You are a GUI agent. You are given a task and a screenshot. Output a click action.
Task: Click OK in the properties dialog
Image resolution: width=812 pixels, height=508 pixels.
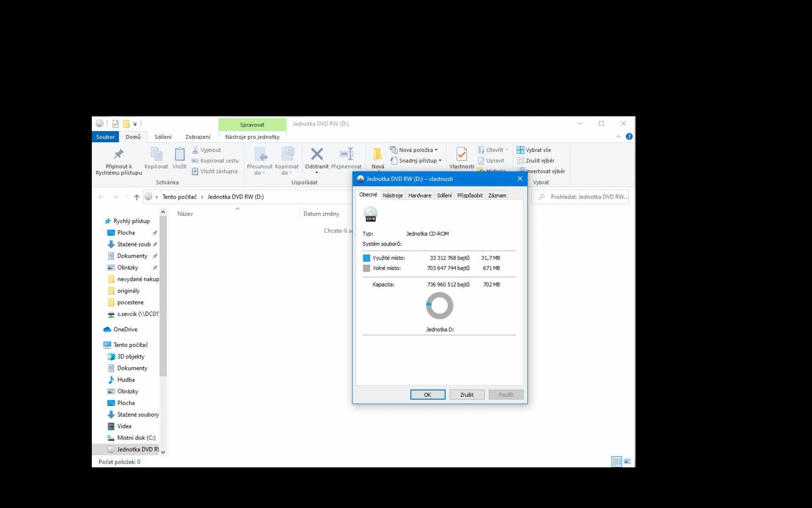(x=428, y=395)
